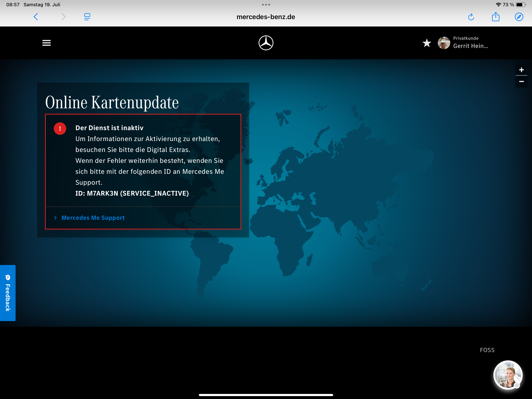
Task: Tap the battery status indicator
Action: [521, 4]
